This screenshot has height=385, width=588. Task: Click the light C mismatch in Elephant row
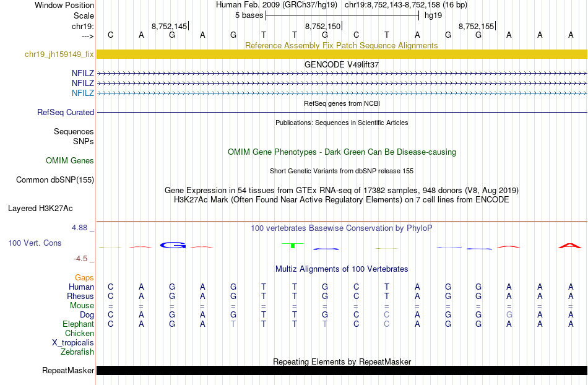click(387, 324)
